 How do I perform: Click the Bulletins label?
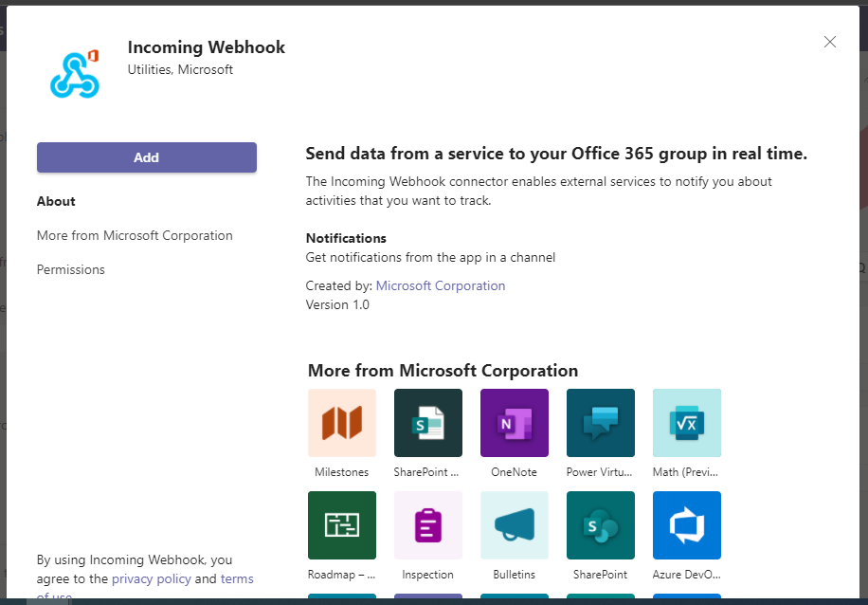(x=515, y=575)
